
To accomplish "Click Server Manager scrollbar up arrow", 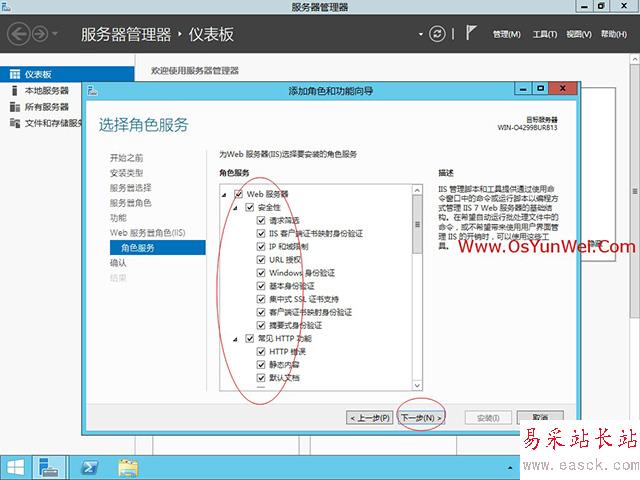I will [x=635, y=59].
